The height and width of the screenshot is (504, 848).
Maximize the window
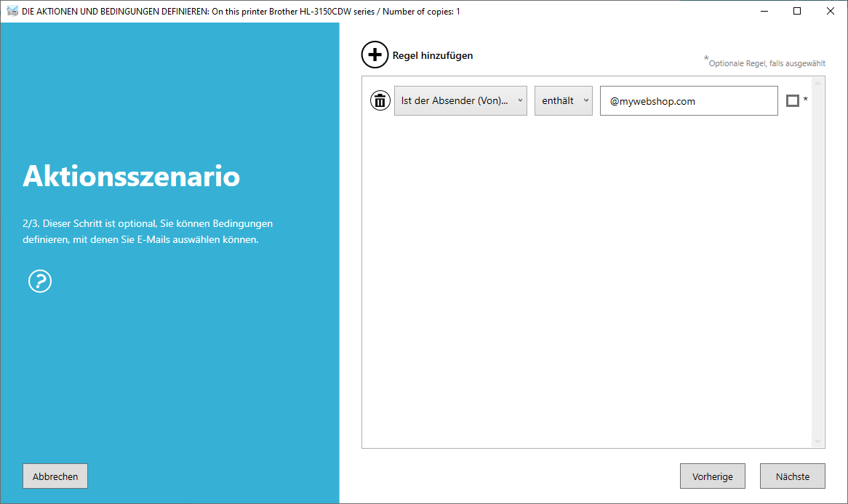[796, 11]
